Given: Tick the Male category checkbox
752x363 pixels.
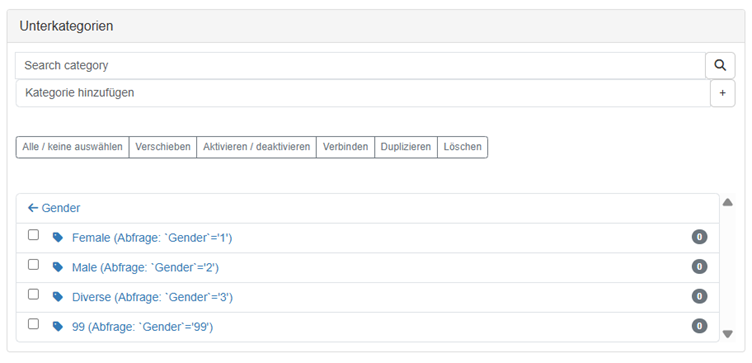Looking at the screenshot, I should 33,265.
